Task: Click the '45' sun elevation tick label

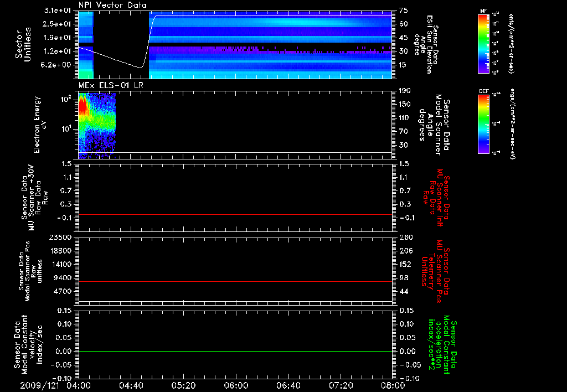Action: click(x=404, y=38)
